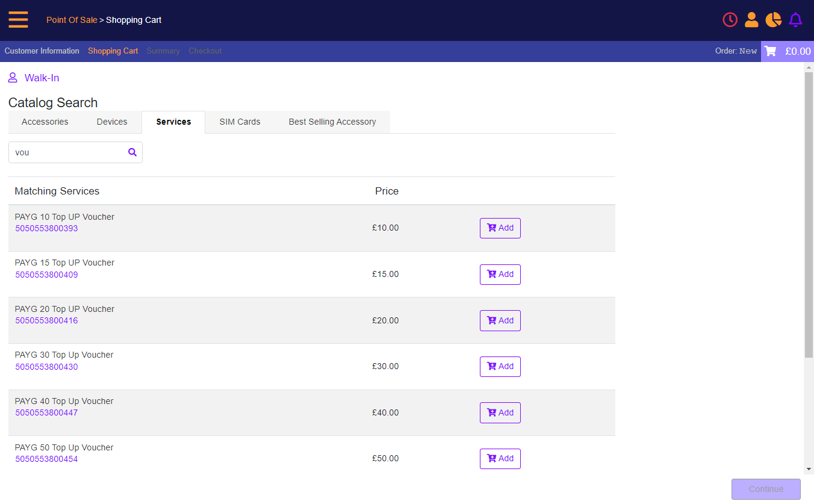Click the Matching Services column header
814x504 pixels.
[57, 191]
